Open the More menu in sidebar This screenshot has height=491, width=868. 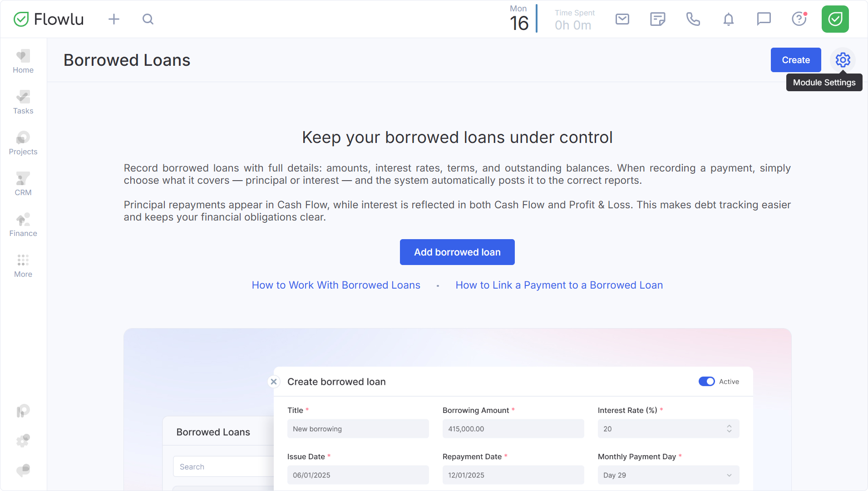click(x=23, y=265)
